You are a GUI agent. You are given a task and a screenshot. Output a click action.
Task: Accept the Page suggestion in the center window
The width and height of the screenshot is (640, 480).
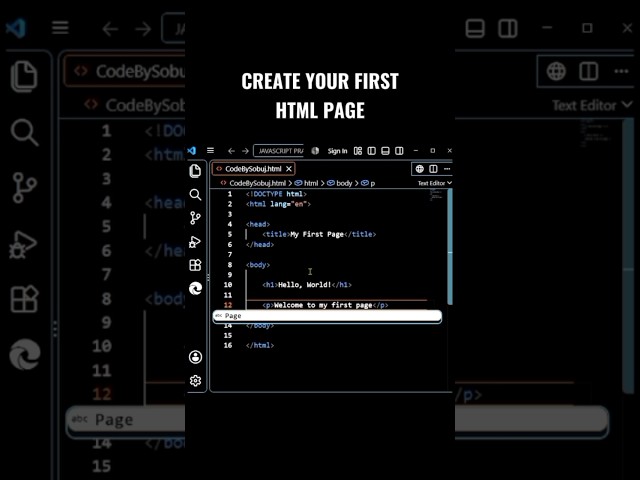click(x=327, y=316)
